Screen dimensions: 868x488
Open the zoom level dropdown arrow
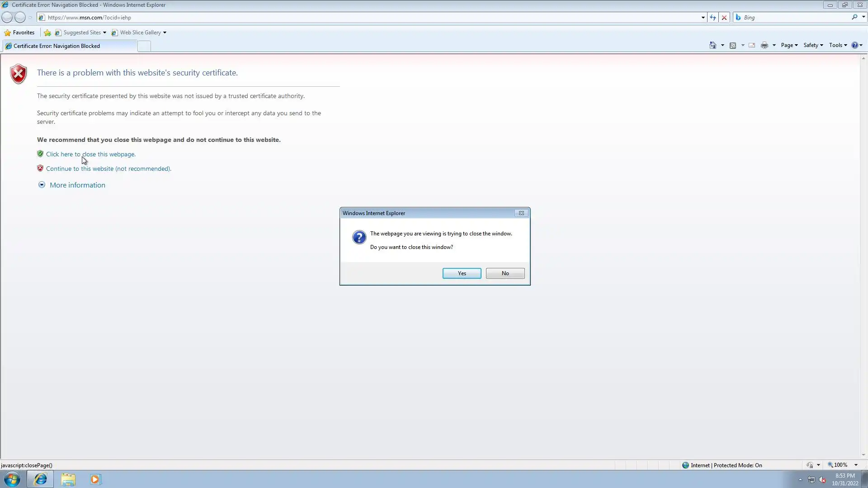pos(856,465)
